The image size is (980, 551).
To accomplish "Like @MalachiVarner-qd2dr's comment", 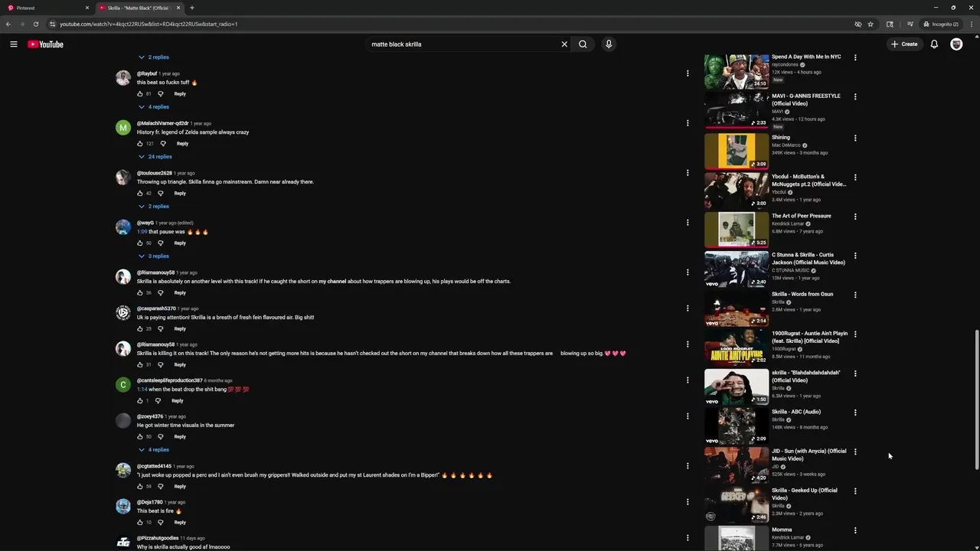I will click(x=140, y=143).
